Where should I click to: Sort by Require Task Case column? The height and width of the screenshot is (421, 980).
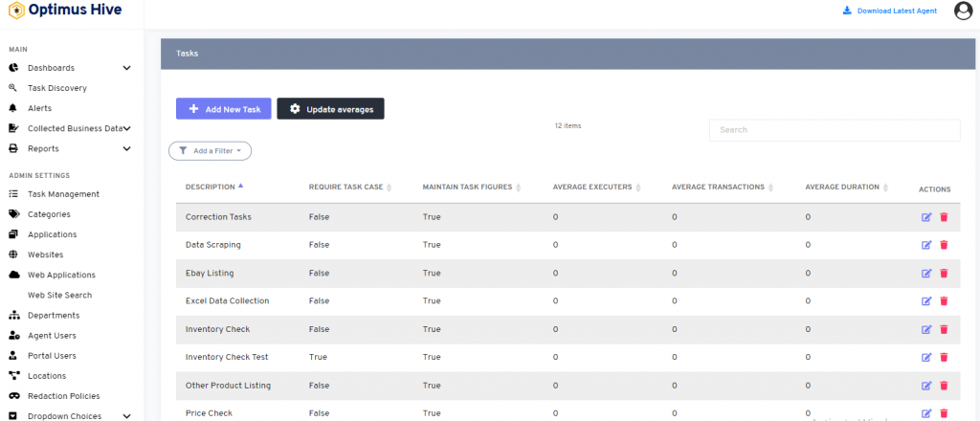350,188
